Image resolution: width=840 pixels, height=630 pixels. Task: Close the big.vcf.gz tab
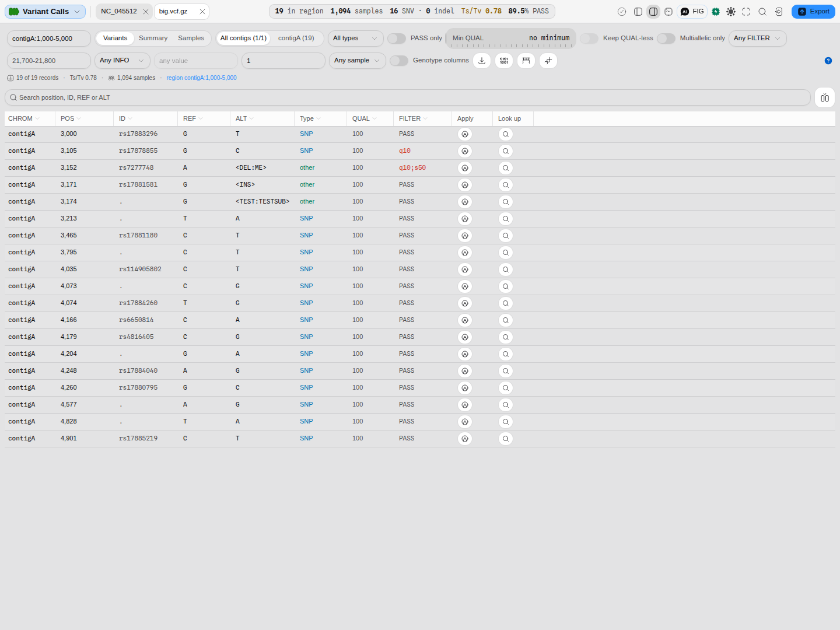(202, 12)
